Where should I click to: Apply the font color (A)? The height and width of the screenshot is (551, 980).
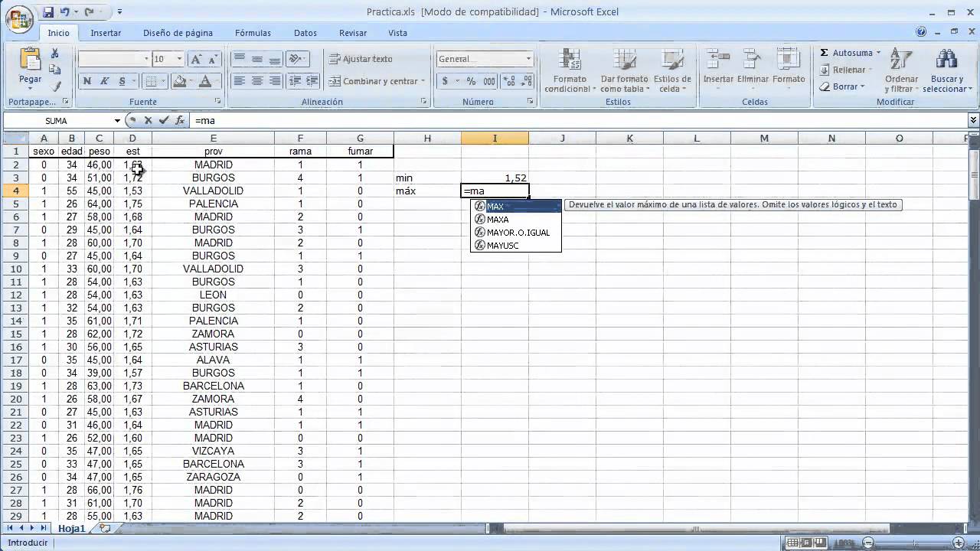tap(204, 81)
